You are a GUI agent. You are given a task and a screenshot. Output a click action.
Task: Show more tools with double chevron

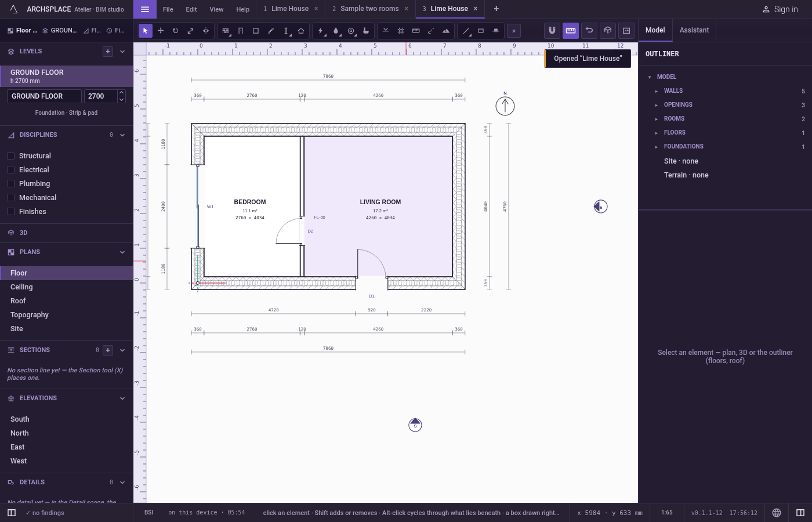[x=514, y=31]
